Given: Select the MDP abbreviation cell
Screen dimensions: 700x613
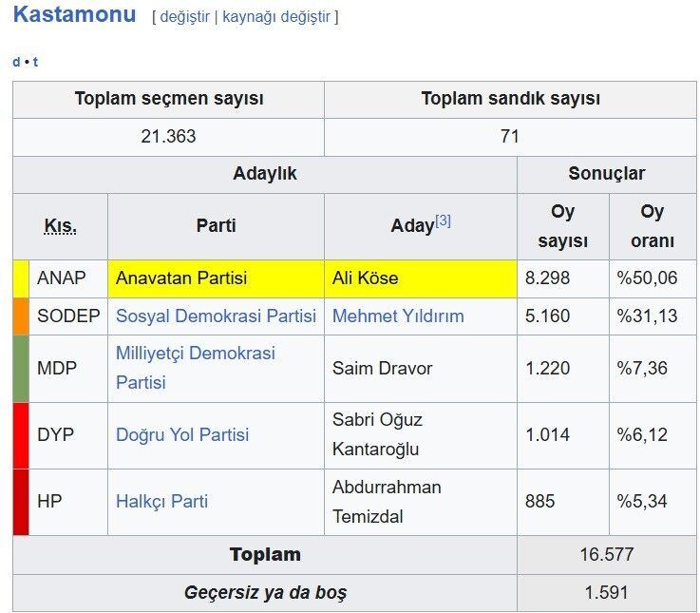Looking at the screenshot, I should click(67, 369).
